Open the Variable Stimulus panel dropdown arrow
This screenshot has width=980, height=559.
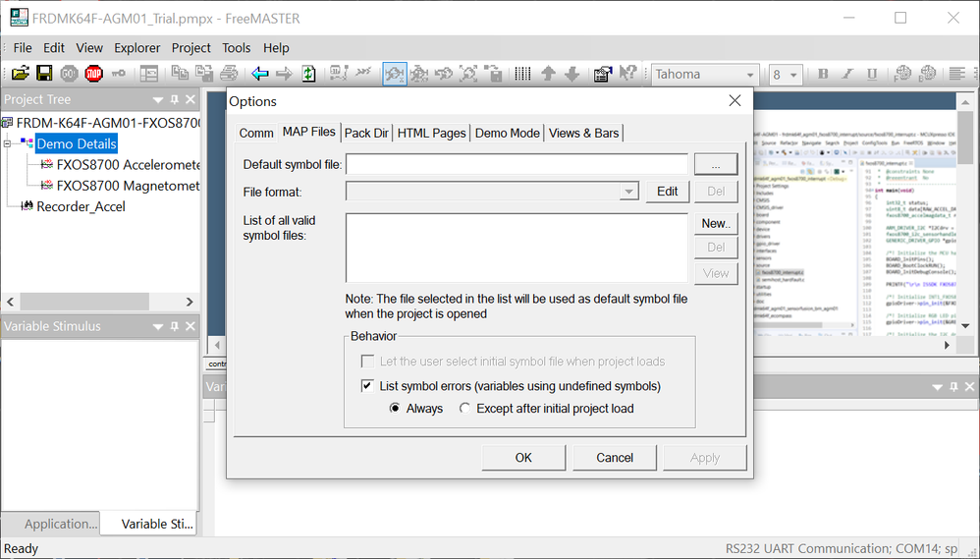click(x=157, y=326)
